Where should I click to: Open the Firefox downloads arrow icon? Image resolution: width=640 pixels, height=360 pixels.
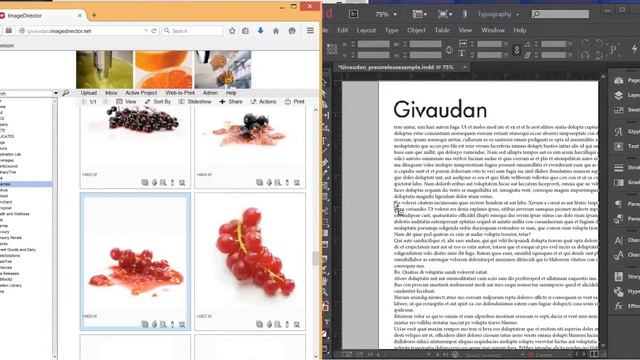(260, 31)
